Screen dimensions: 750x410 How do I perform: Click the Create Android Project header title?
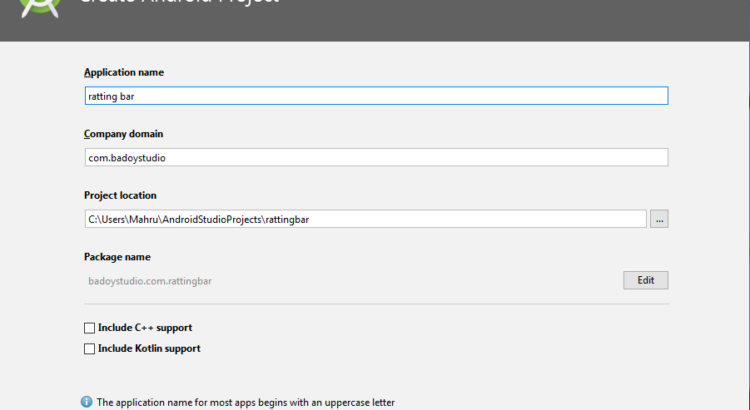pyautogui.click(x=180, y=5)
